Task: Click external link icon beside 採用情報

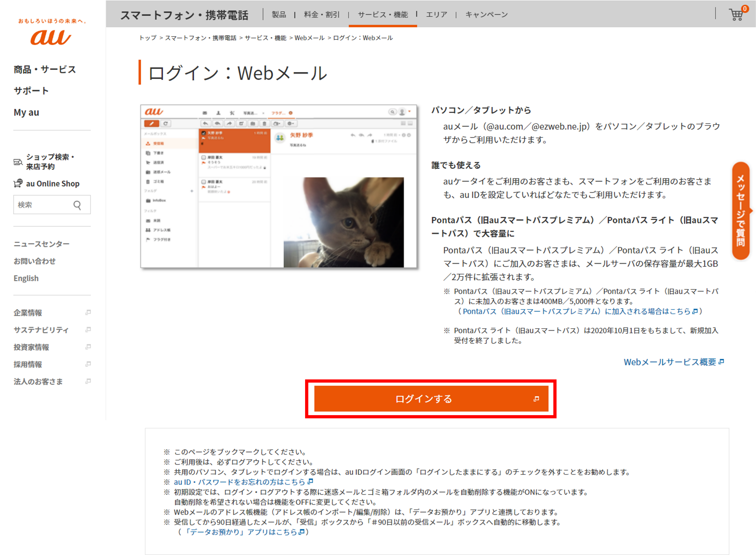Action: (x=88, y=364)
